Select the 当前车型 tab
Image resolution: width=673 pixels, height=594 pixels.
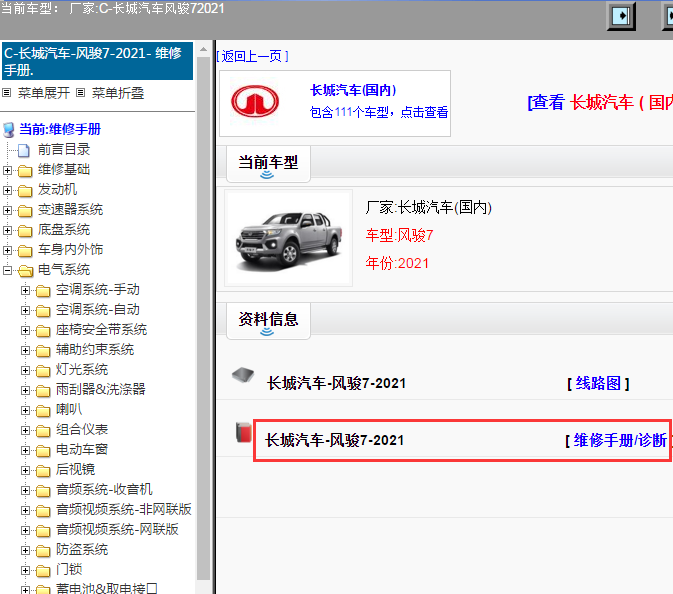tap(268, 164)
